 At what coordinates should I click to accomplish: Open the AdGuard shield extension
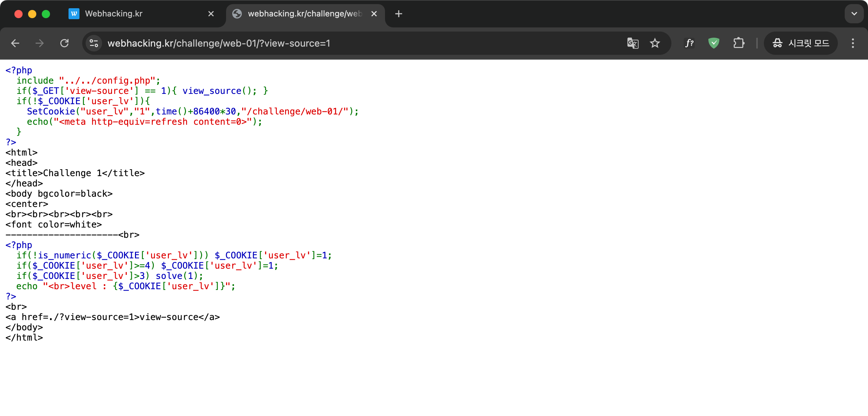pyautogui.click(x=714, y=43)
